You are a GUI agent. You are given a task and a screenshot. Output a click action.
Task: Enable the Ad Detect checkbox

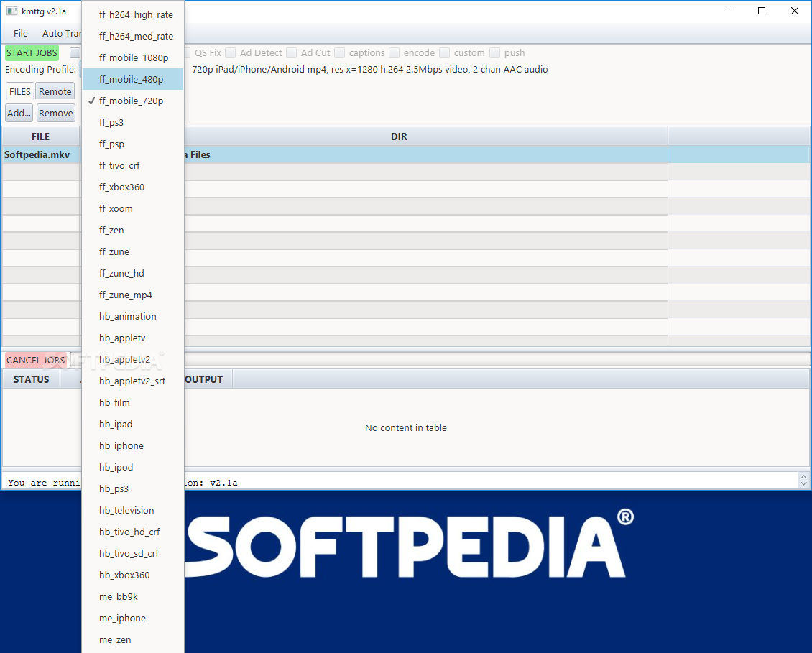231,53
